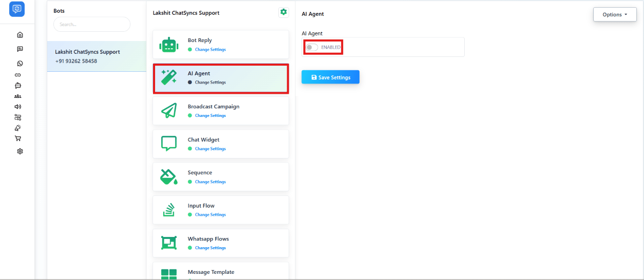Focus the Bots search field
Viewport: 644px width, 280px height.
tap(92, 24)
